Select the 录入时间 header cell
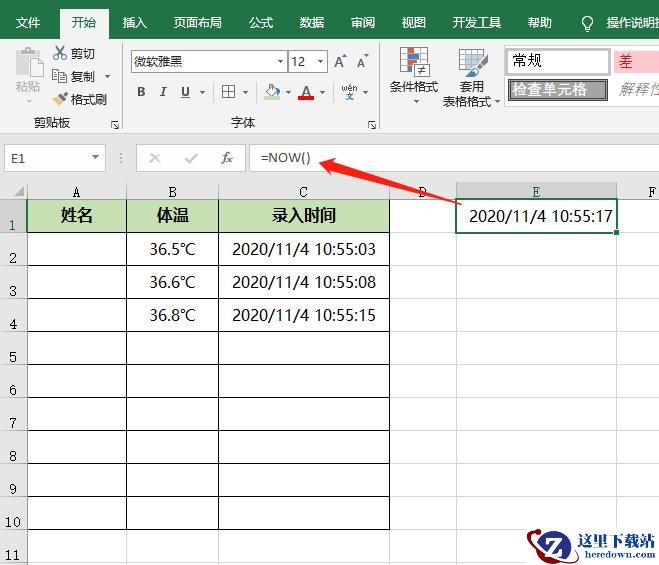Screen dimensions: 659x565 pyautogui.click(x=303, y=216)
